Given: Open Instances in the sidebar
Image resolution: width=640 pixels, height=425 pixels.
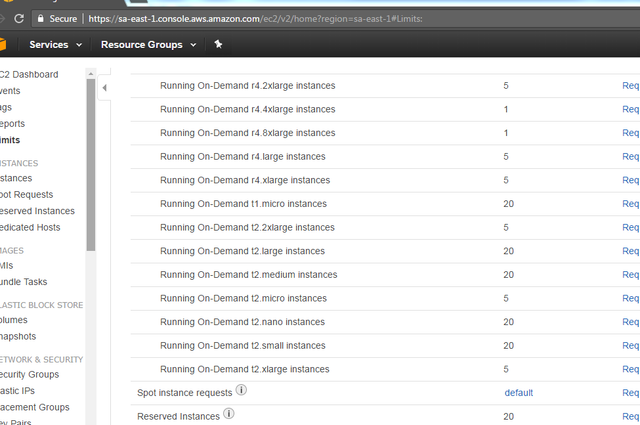Looking at the screenshot, I should [x=16, y=178].
